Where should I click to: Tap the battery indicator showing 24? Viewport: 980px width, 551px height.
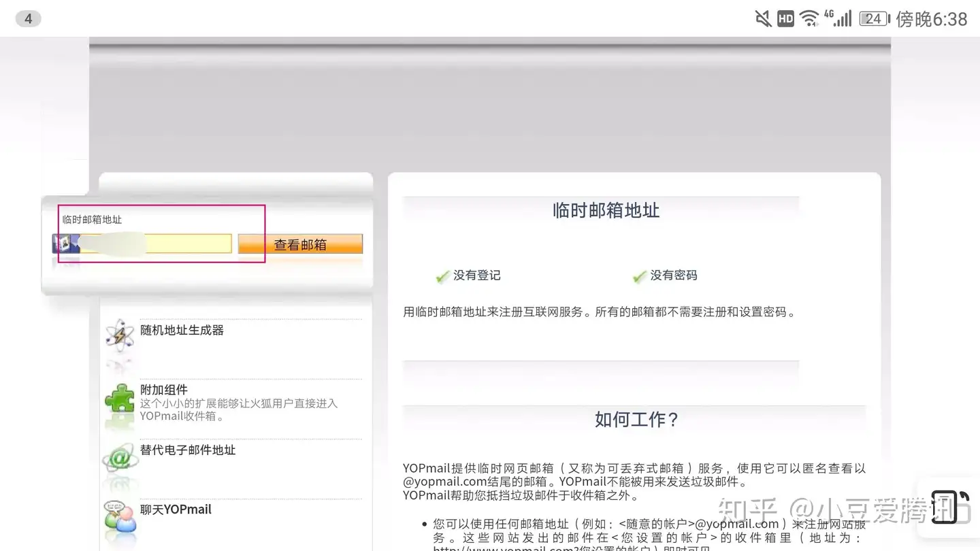click(x=875, y=19)
